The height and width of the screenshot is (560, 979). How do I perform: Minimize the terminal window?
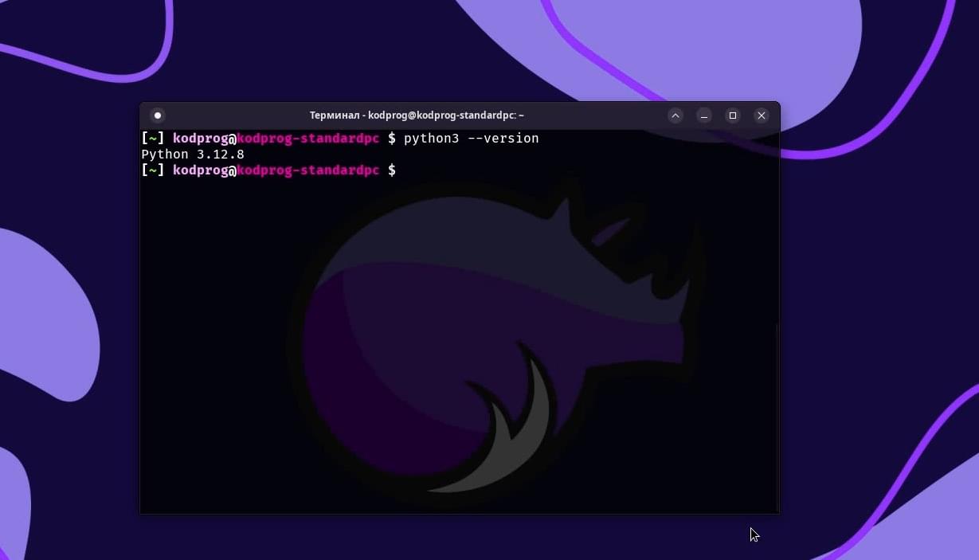click(x=704, y=116)
